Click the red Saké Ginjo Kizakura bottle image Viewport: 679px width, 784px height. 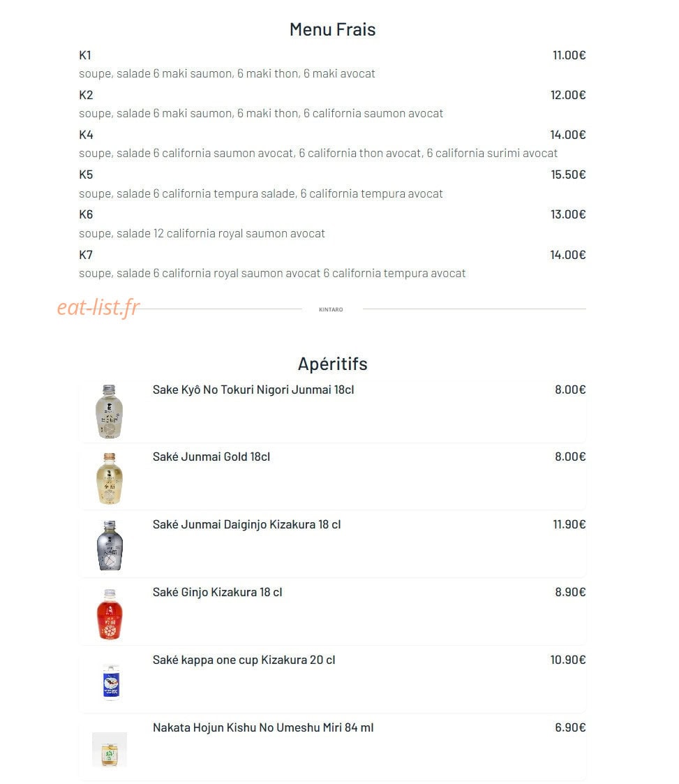click(110, 614)
